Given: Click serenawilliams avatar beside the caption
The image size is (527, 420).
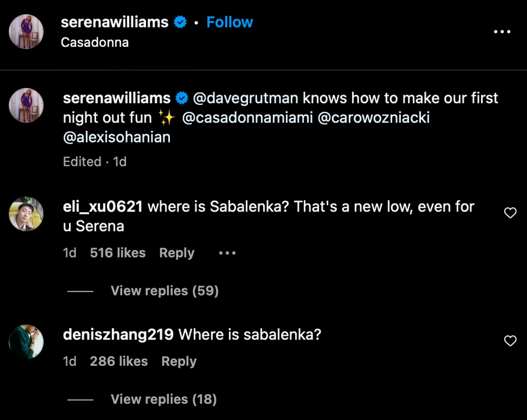Looking at the screenshot, I should 26,105.
